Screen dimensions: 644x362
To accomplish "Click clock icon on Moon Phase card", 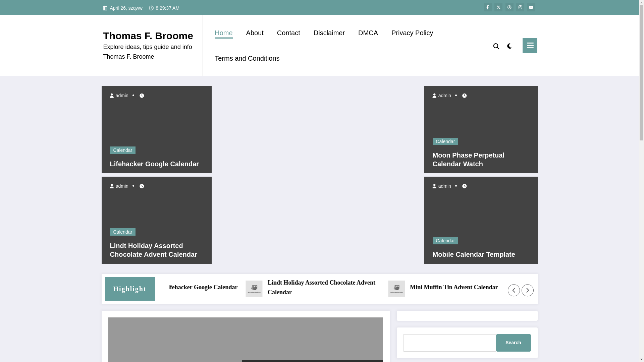I will coord(464,96).
